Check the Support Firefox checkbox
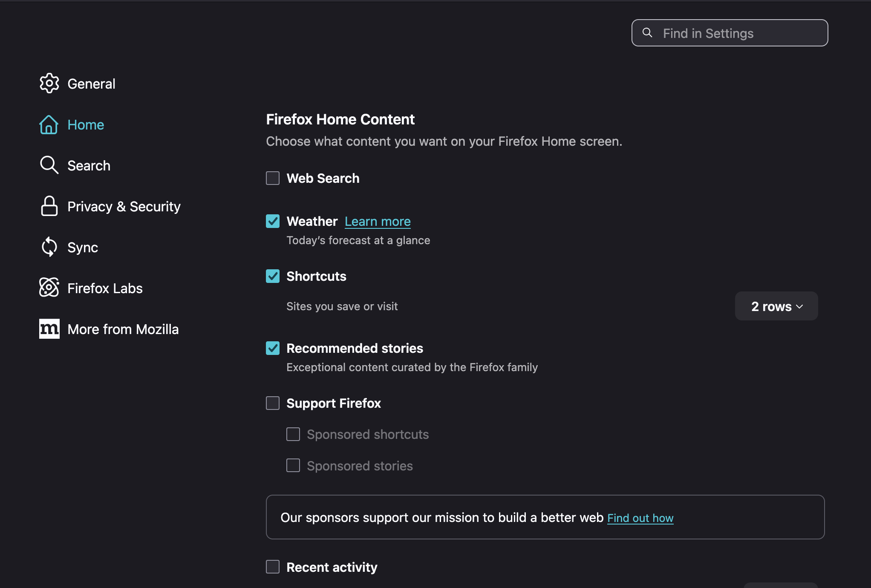 pyautogui.click(x=273, y=403)
